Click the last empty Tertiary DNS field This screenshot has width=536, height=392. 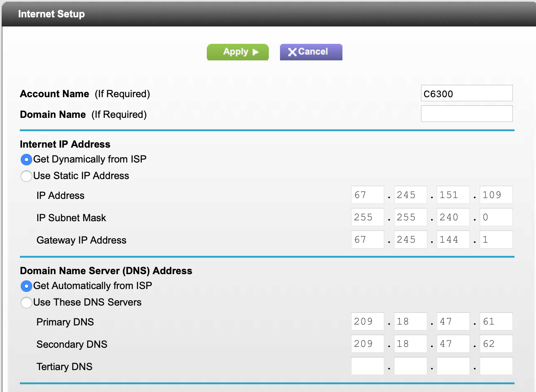tap(496, 366)
